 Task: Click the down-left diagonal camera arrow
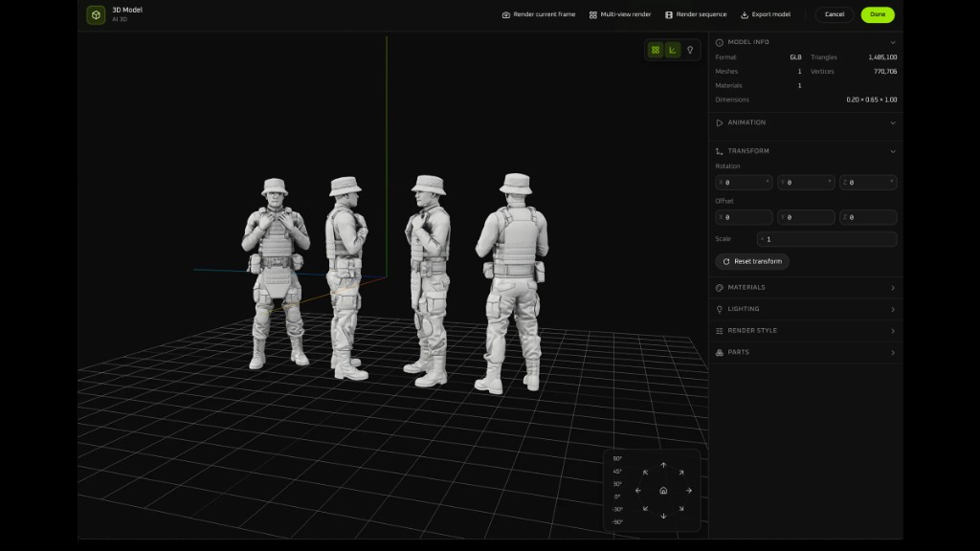coord(646,509)
